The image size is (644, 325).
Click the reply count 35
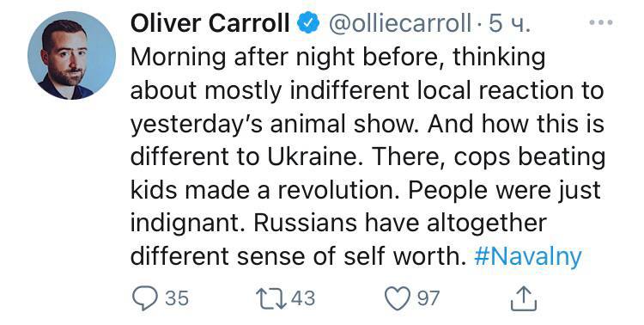(x=177, y=298)
